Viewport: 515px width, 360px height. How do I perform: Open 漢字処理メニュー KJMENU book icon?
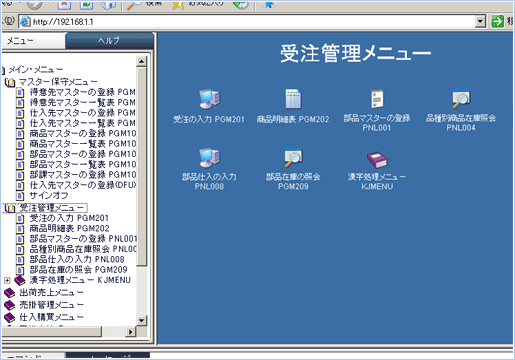(x=377, y=160)
